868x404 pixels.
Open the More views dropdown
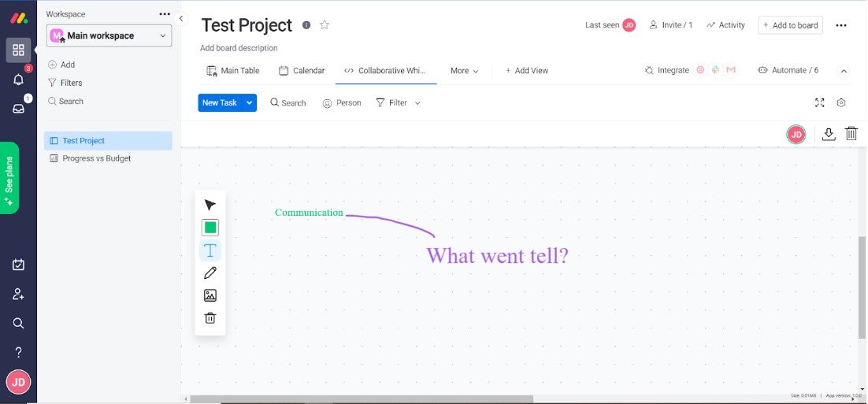[465, 71]
